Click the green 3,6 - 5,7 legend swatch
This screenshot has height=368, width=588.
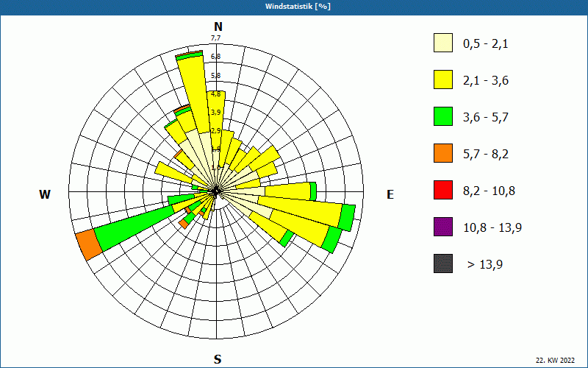pyautogui.click(x=443, y=116)
